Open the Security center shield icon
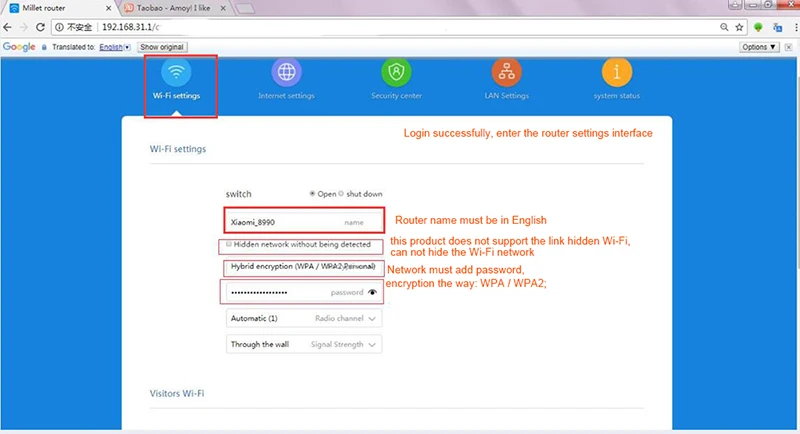The height and width of the screenshot is (434, 800). tap(396, 72)
